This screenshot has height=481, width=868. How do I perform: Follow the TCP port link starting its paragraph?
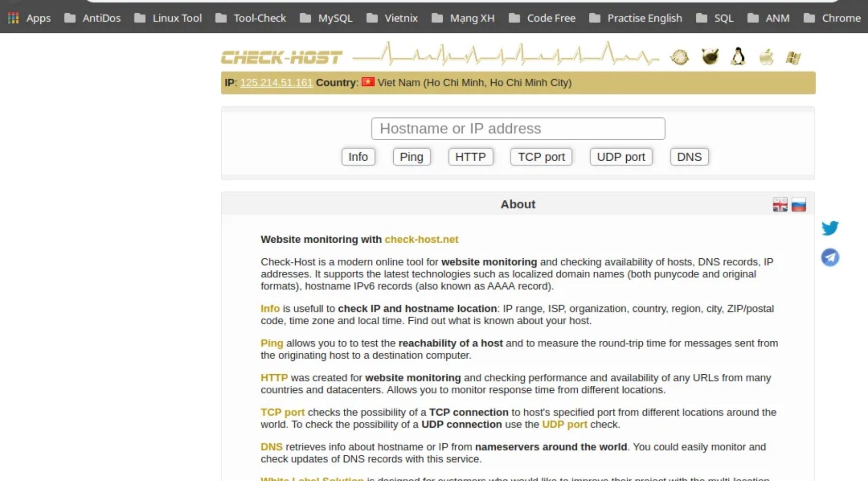pos(282,412)
